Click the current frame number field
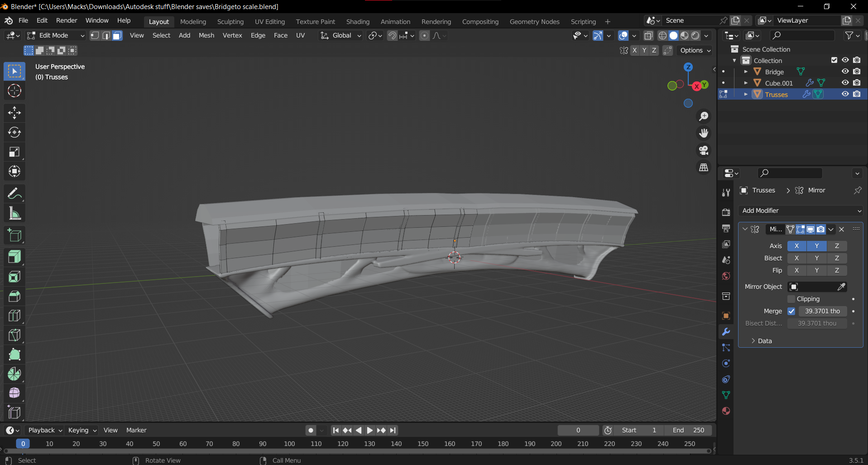Screen dimensions: 868x465 point(578,430)
